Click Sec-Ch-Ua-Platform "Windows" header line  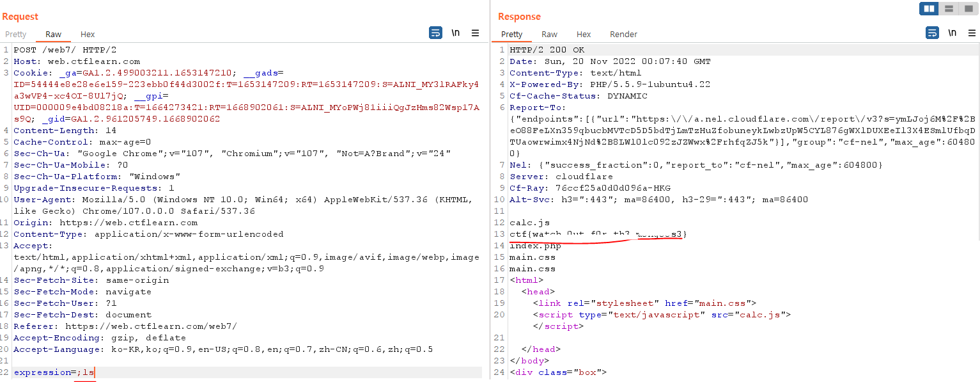(97, 177)
